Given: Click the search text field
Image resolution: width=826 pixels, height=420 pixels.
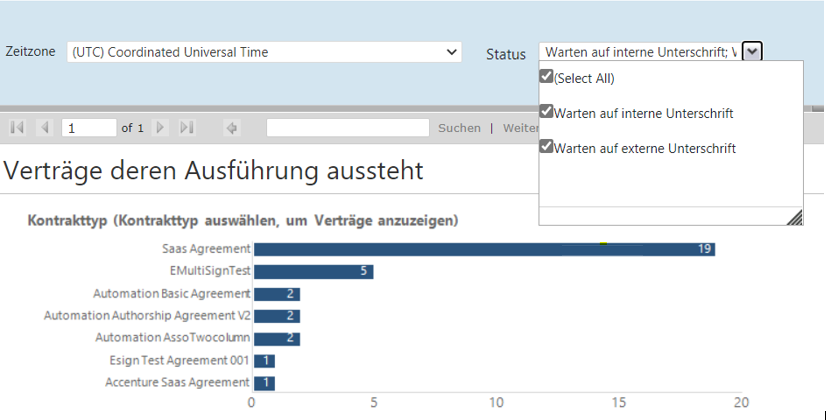Looking at the screenshot, I should point(347,128).
